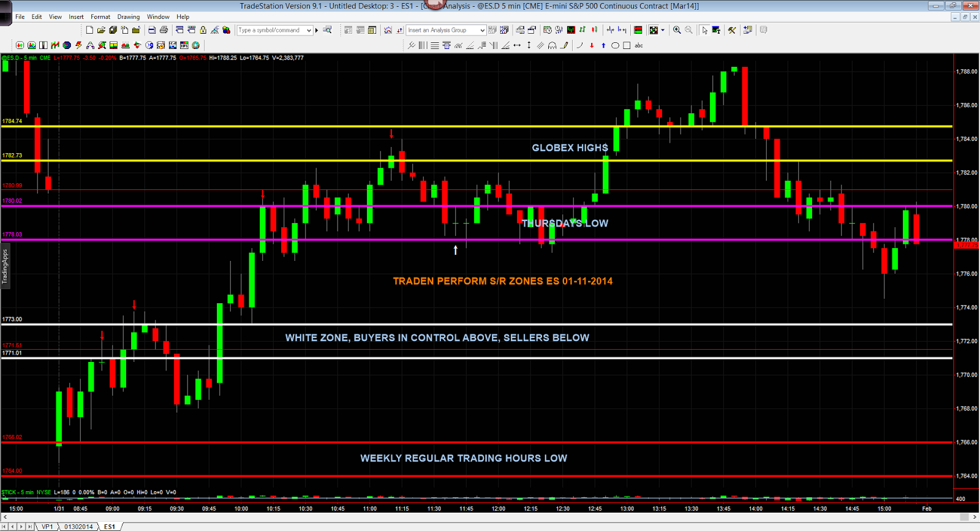The height and width of the screenshot is (531, 980).
Task: Open the Insert an Analysis Group dropdown arrow
Action: 482,30
